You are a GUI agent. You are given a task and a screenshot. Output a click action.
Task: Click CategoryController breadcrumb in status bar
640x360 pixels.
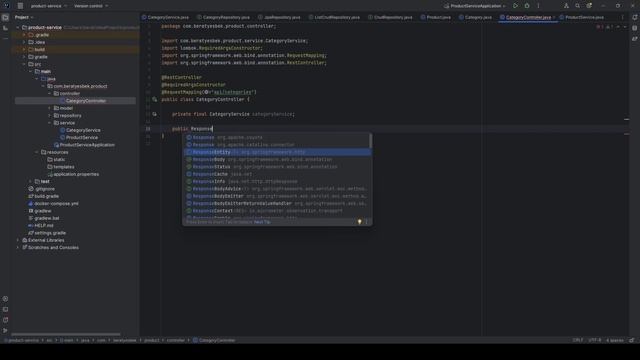(214, 340)
